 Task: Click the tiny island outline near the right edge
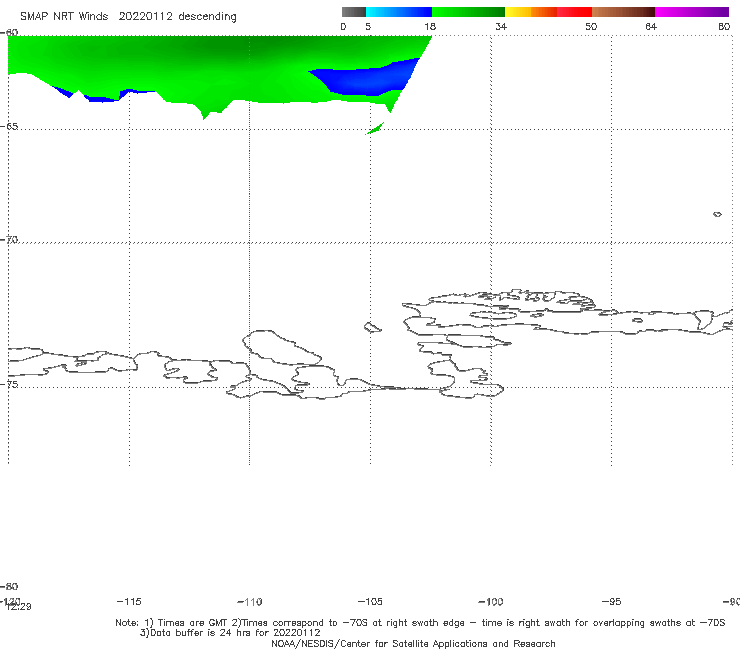click(x=717, y=214)
